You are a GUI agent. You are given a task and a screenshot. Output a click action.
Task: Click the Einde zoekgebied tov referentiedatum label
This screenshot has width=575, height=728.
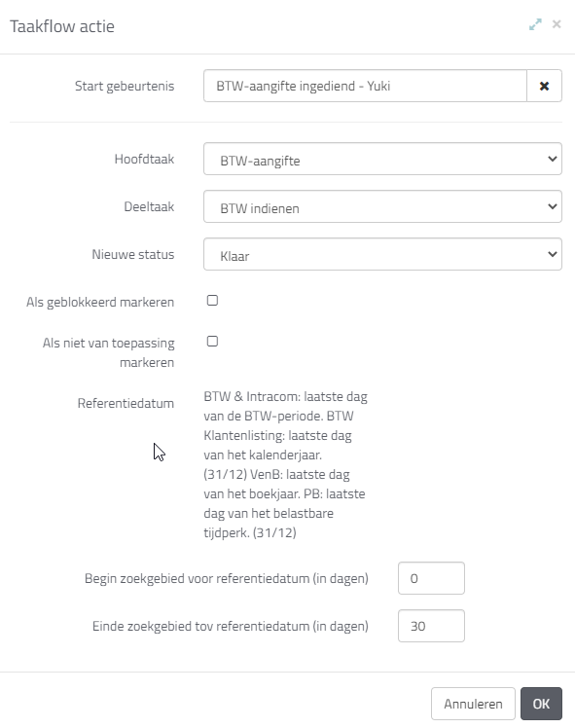pos(231,626)
